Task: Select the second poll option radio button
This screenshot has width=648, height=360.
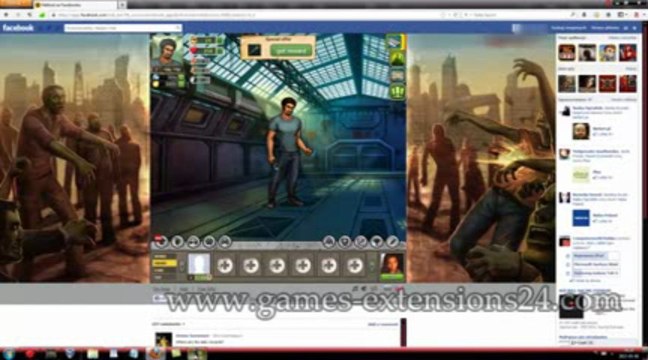Action: (x=568, y=265)
